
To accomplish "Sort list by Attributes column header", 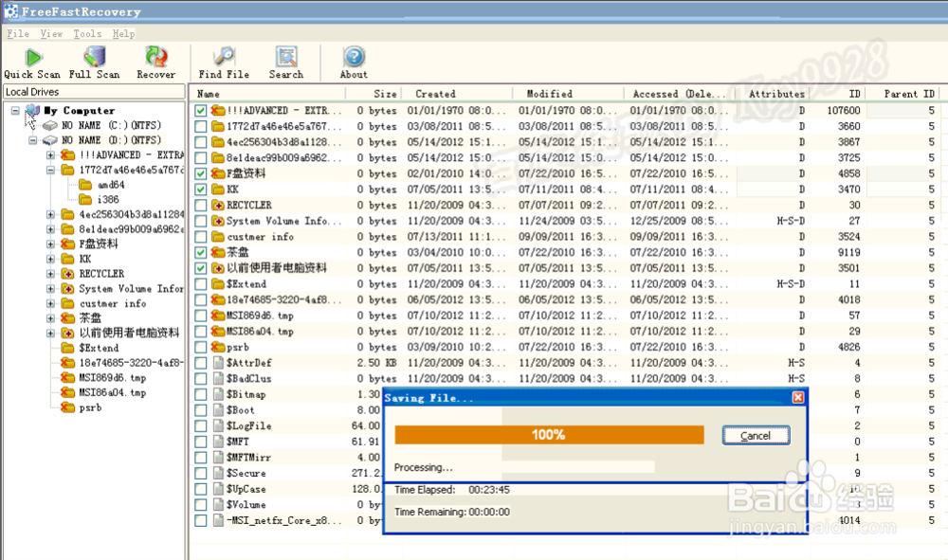I will click(772, 94).
